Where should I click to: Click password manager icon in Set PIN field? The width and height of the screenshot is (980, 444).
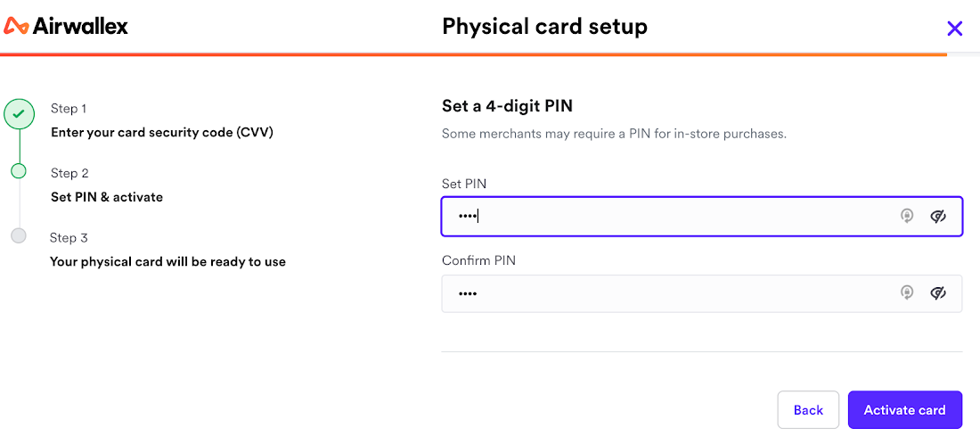click(x=907, y=216)
